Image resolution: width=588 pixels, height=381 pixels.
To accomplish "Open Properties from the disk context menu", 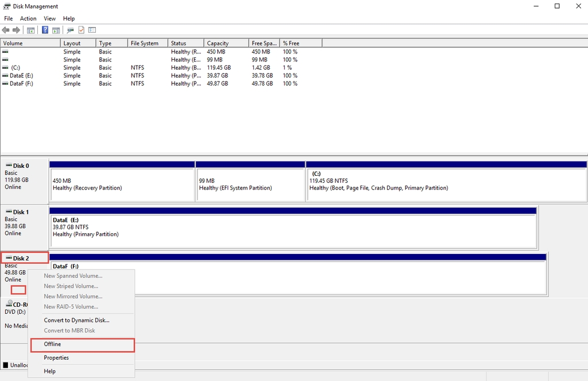I will [56, 357].
